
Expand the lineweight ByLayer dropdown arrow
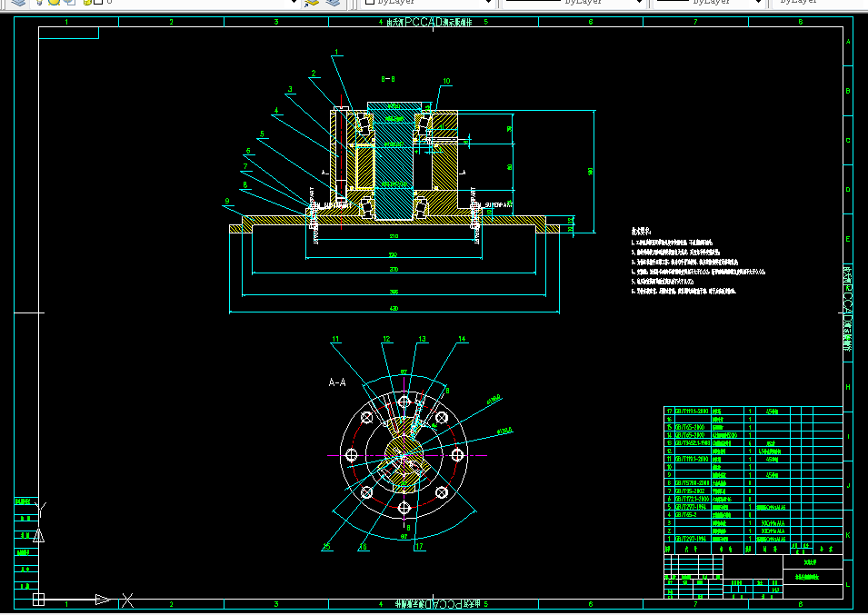[x=758, y=2]
